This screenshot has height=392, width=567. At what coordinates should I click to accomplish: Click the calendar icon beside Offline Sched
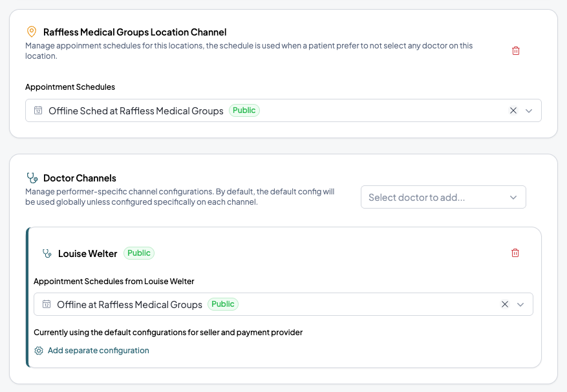click(38, 110)
